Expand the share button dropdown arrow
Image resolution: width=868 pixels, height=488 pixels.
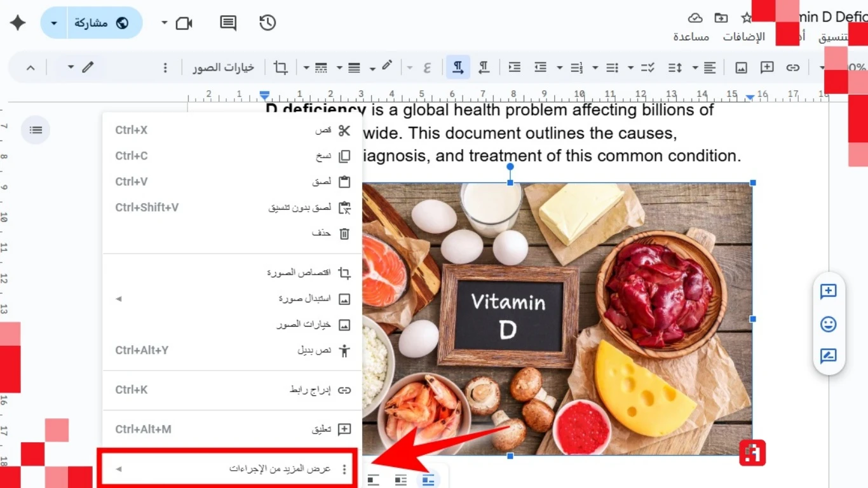click(54, 23)
